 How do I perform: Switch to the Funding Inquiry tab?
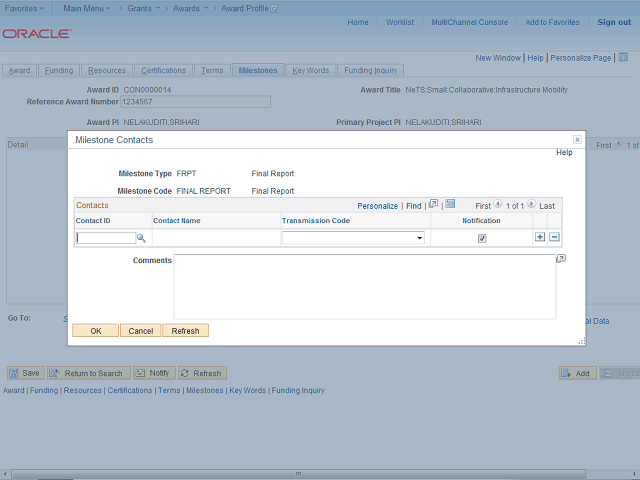[x=371, y=70]
